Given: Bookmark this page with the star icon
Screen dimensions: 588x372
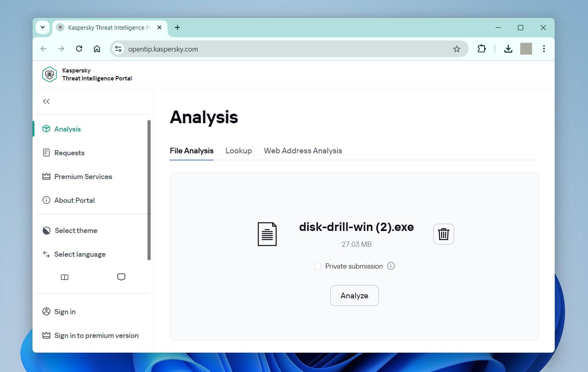Looking at the screenshot, I should 457,49.
